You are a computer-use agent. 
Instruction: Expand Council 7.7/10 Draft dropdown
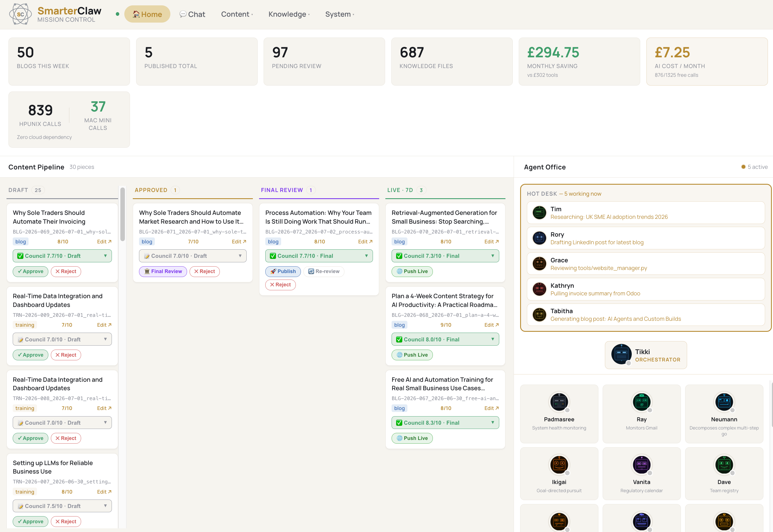coord(62,256)
